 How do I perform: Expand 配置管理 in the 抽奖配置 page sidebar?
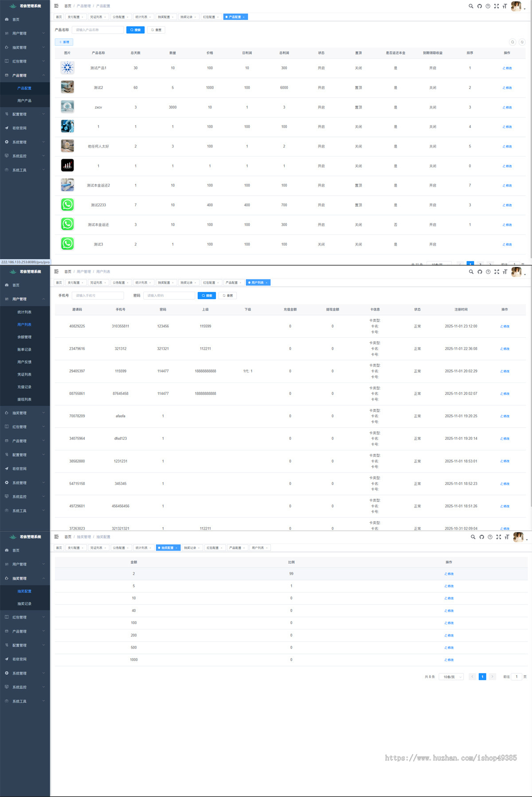click(x=25, y=645)
